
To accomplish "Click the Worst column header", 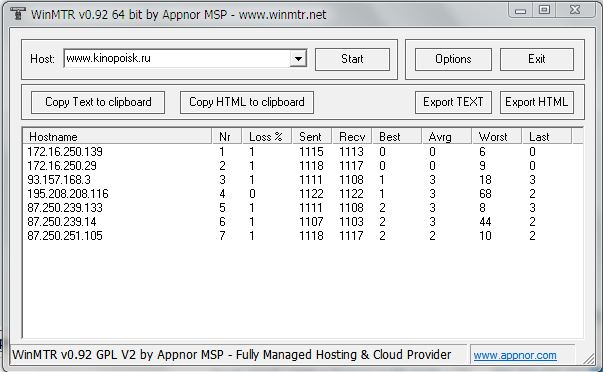I will coord(496,137).
